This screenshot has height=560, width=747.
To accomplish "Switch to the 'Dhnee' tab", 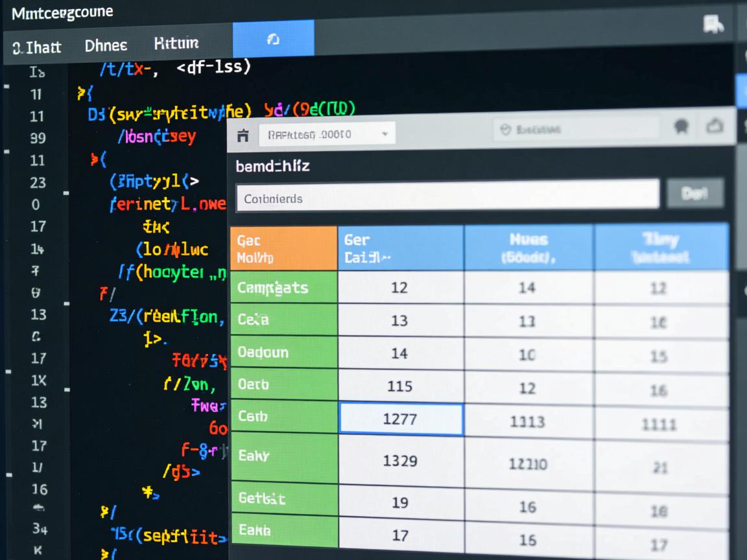I will (106, 45).
